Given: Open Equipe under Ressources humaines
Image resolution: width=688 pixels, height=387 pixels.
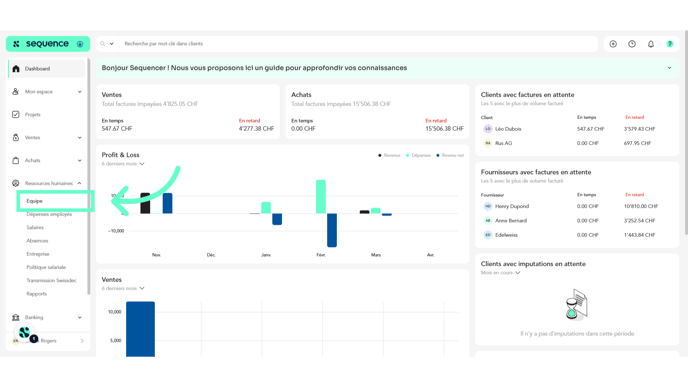Looking at the screenshot, I should [34, 201].
